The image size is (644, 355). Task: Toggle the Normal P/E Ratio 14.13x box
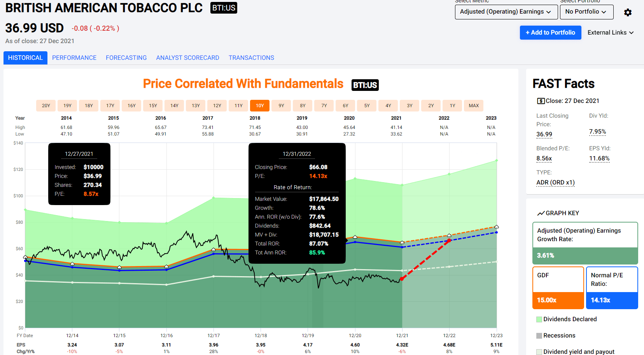pos(612,288)
